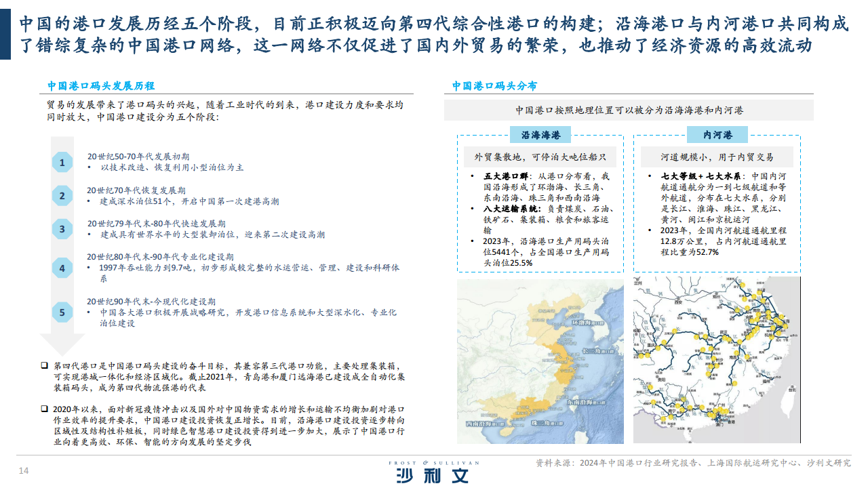The image size is (868, 488).
Task: Click the paragraph starting 2020年以来，面对新冠疫情
Action: (229, 426)
